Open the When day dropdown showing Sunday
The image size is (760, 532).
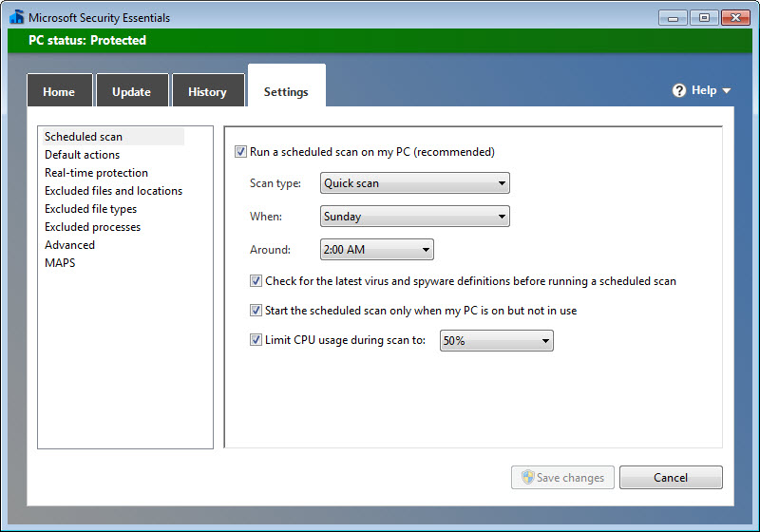tap(415, 216)
